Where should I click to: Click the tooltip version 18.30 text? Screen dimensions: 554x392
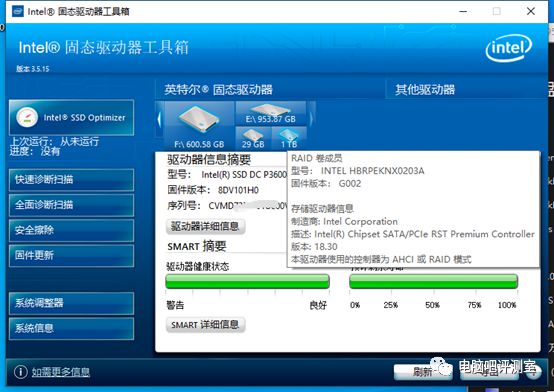click(x=325, y=246)
